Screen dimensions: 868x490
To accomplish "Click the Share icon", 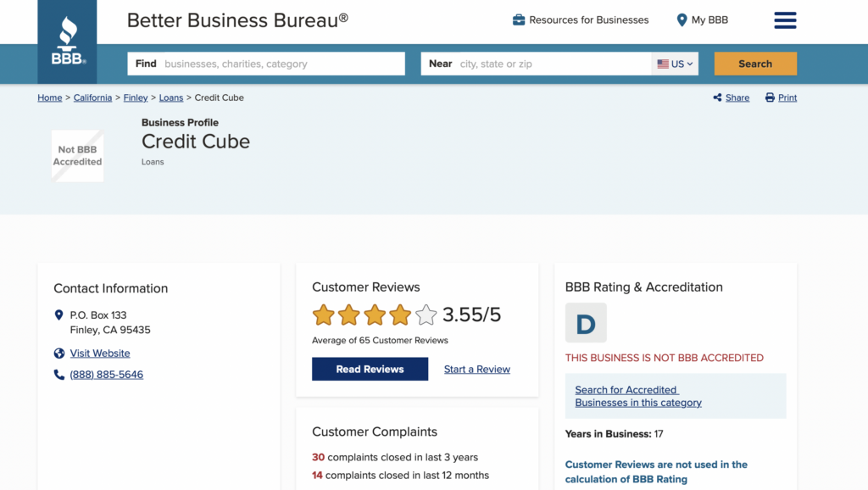I will [717, 97].
